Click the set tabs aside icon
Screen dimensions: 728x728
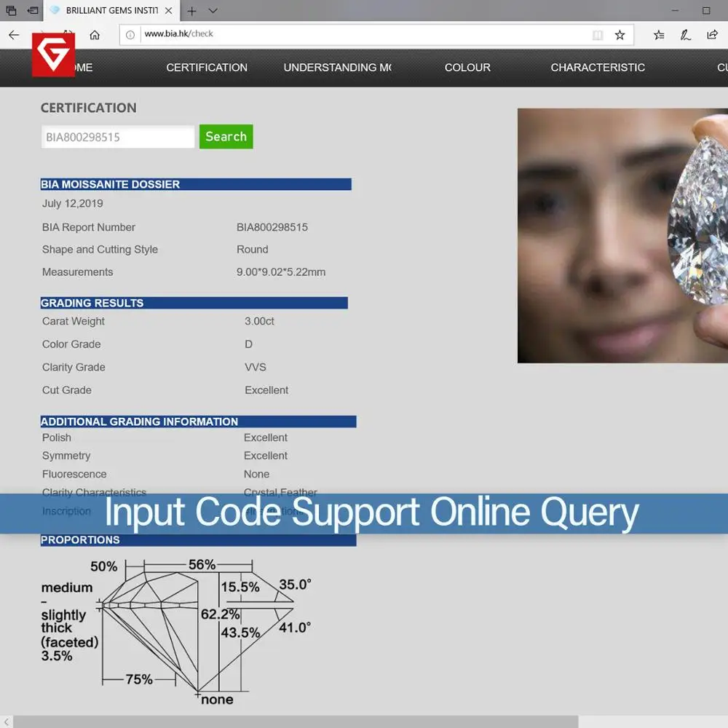pos(33,10)
